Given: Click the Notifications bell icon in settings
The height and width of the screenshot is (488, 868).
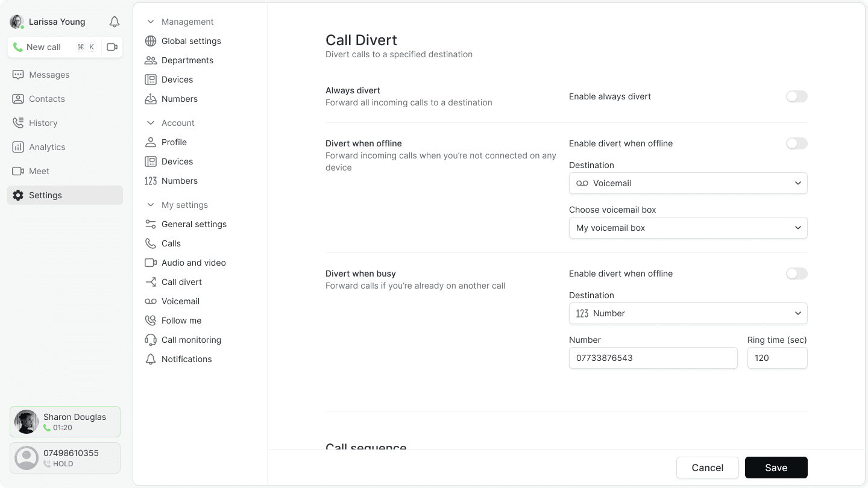Looking at the screenshot, I should (151, 359).
